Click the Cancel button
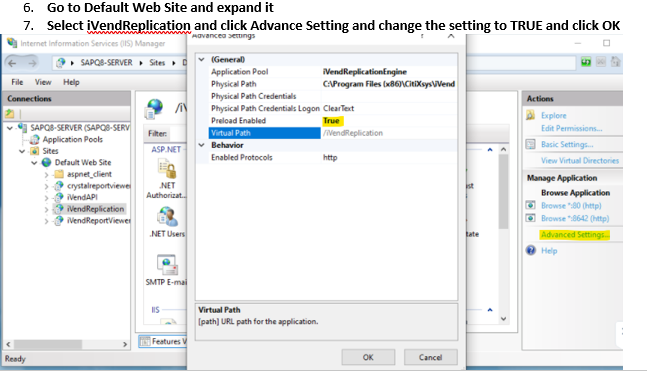 [x=430, y=357]
